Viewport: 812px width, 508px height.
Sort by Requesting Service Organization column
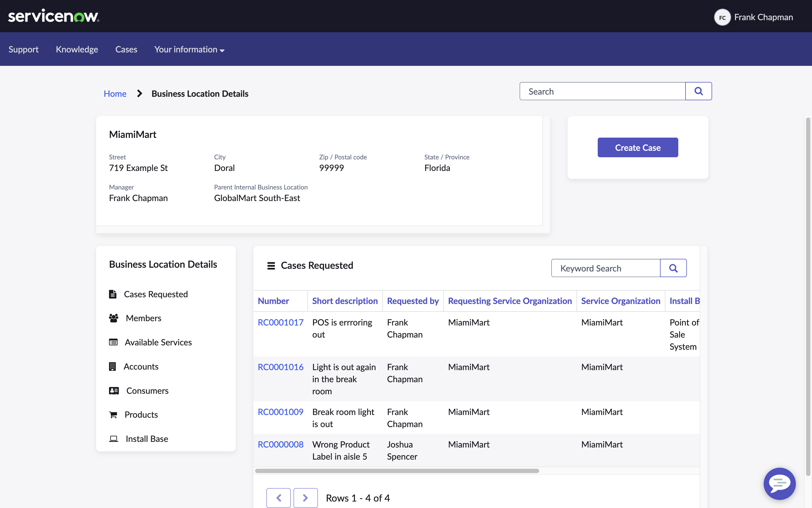[x=510, y=301]
